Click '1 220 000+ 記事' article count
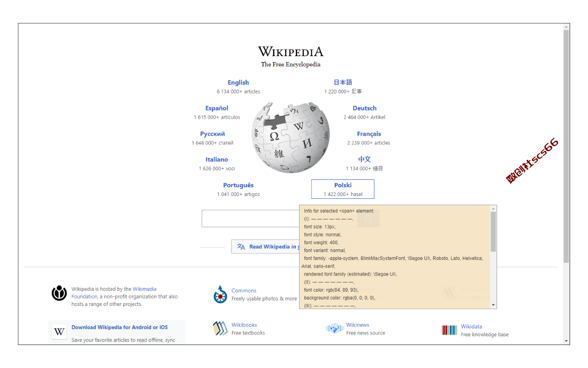This screenshot has width=588, height=368. click(x=343, y=92)
